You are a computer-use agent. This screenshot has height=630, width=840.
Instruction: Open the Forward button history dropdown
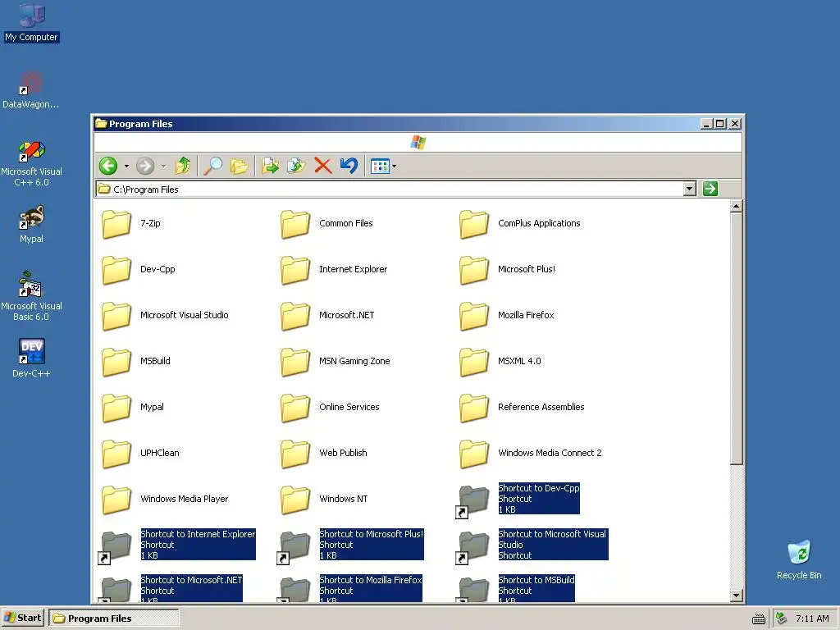click(x=163, y=166)
